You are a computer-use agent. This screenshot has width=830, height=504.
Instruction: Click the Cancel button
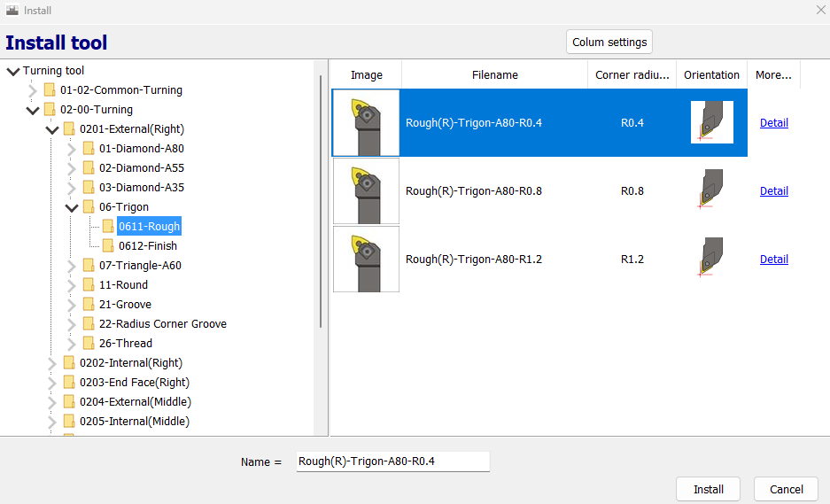786,489
